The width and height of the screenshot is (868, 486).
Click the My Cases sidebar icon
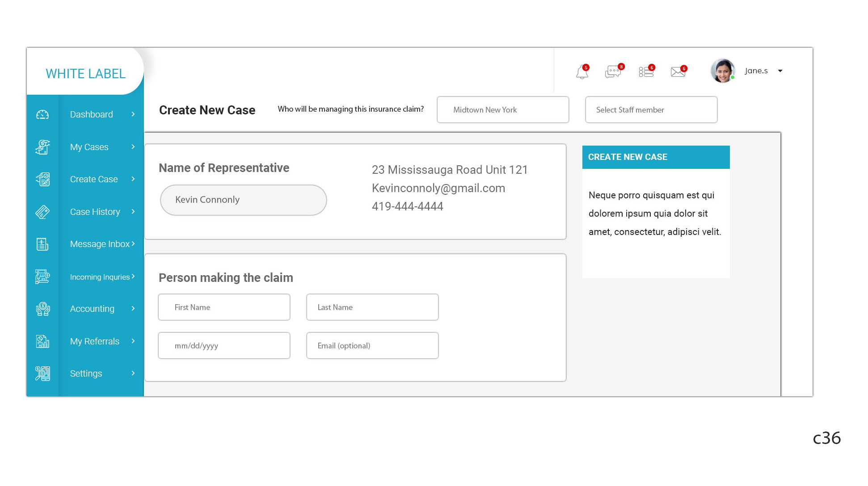pyautogui.click(x=42, y=147)
